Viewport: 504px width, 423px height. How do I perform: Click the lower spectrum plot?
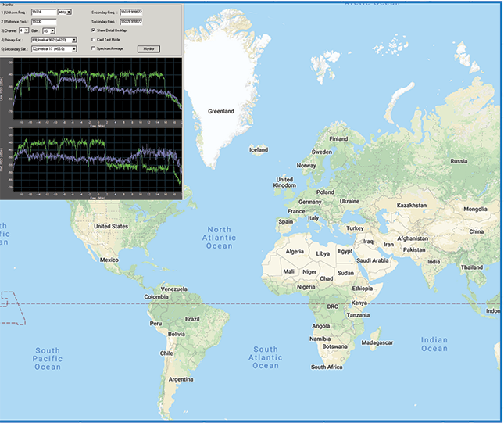[x=92, y=161]
